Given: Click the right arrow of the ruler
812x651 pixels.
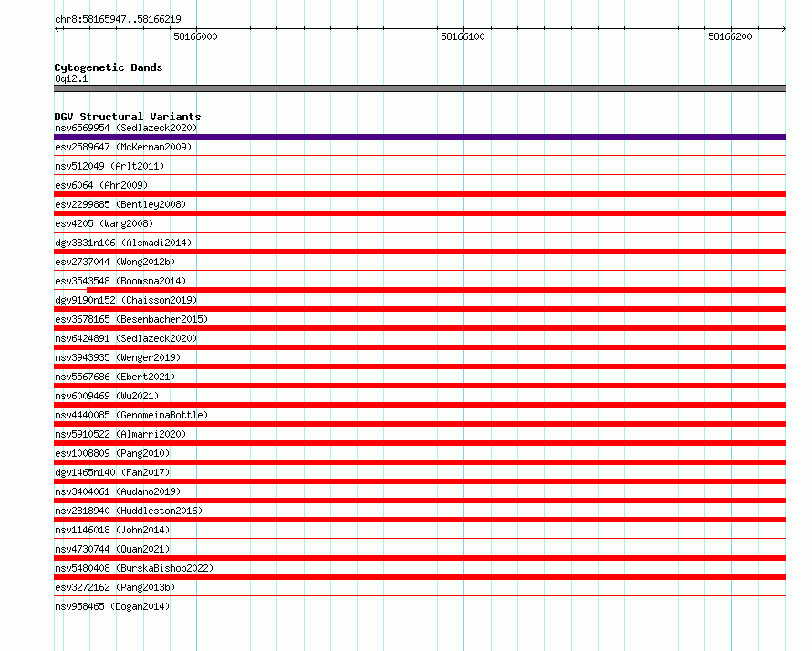Looking at the screenshot, I should 783,28.
